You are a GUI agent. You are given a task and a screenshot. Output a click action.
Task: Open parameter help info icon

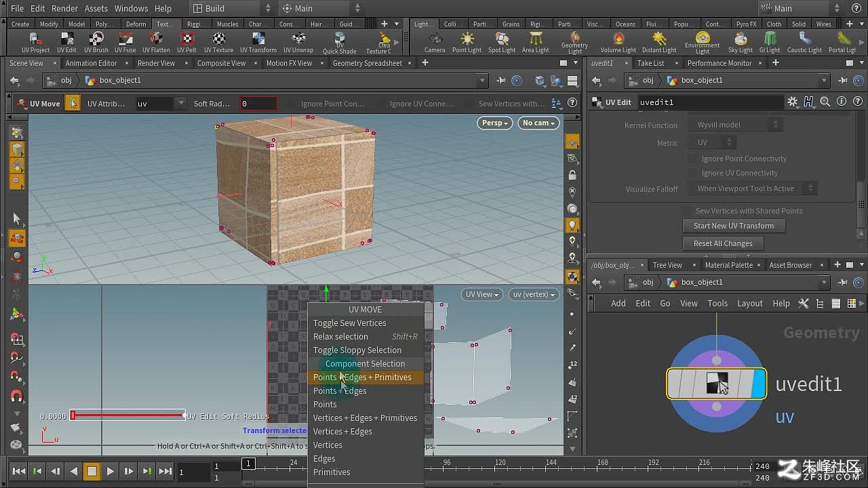point(841,102)
